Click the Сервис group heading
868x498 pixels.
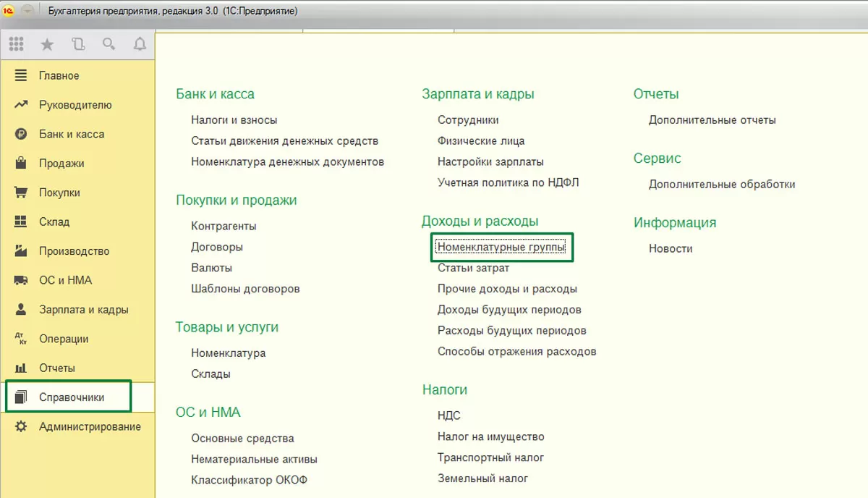click(658, 159)
